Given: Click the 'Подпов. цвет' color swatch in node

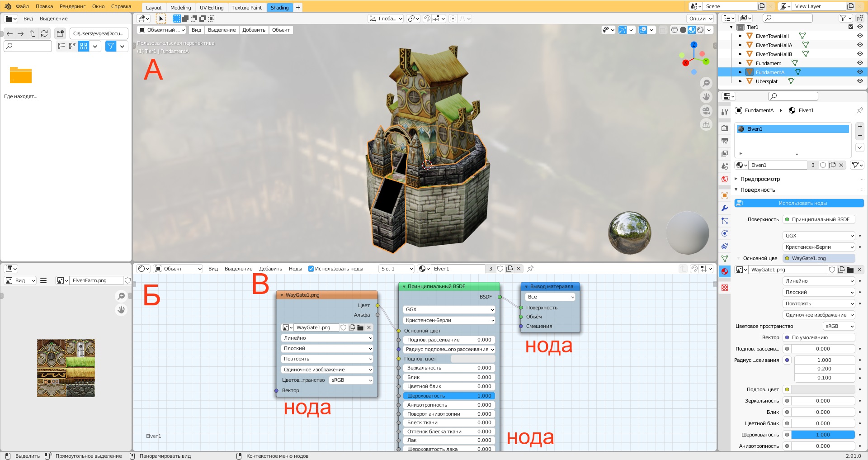Looking at the screenshot, I should pyautogui.click(x=473, y=359).
